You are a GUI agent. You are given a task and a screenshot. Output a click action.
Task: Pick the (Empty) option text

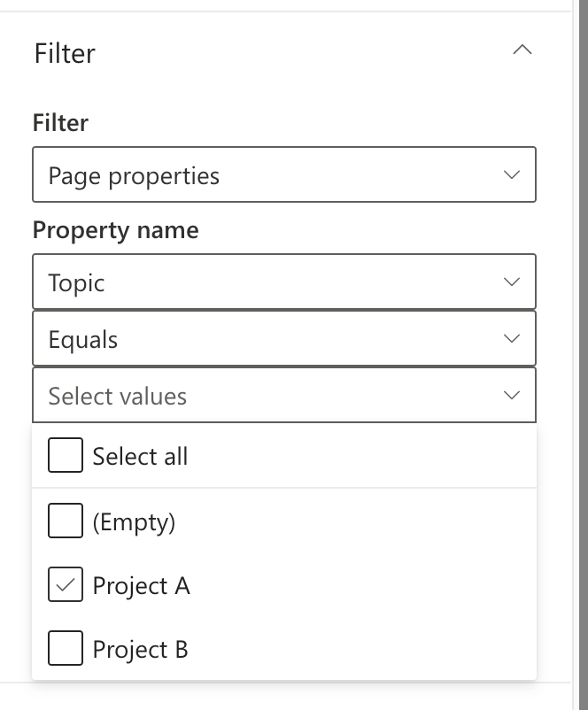pos(135,523)
